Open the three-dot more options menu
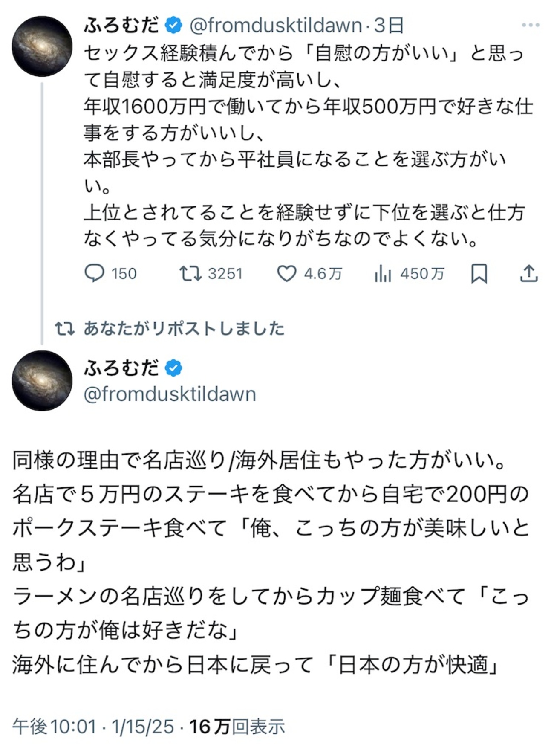 [530, 25]
